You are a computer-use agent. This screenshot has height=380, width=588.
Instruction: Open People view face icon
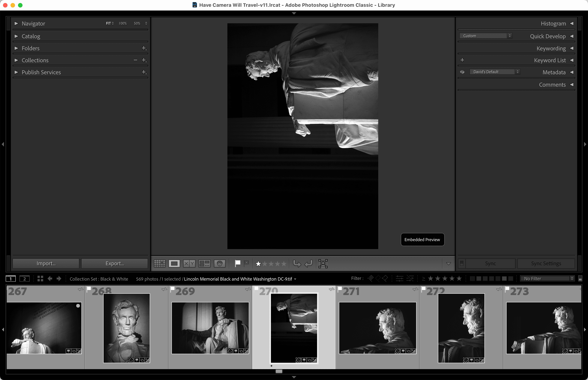point(220,264)
